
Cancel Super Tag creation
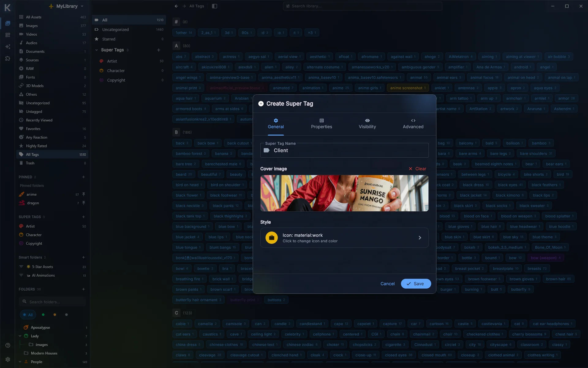tap(387, 284)
